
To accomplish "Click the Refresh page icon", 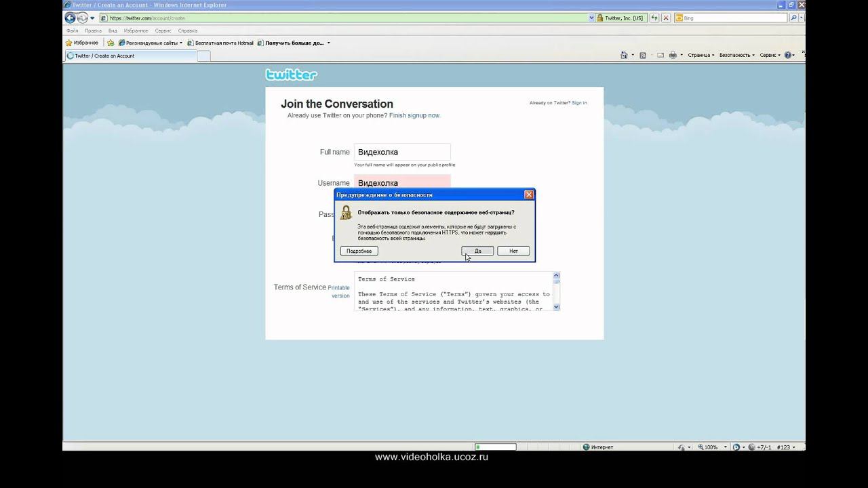I will point(655,18).
